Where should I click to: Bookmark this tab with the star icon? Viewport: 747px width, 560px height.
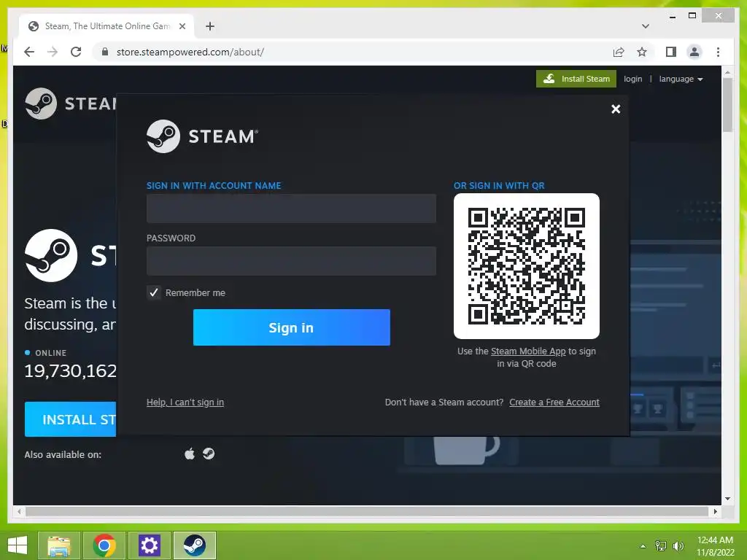[642, 52]
